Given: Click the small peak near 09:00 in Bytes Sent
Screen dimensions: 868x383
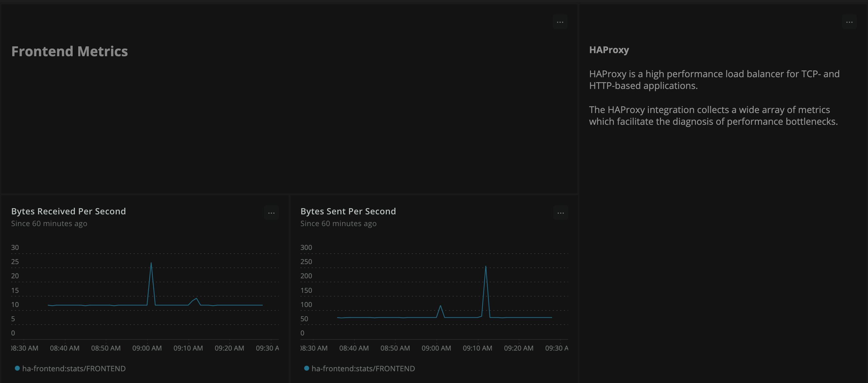Looking at the screenshot, I should 440,306.
